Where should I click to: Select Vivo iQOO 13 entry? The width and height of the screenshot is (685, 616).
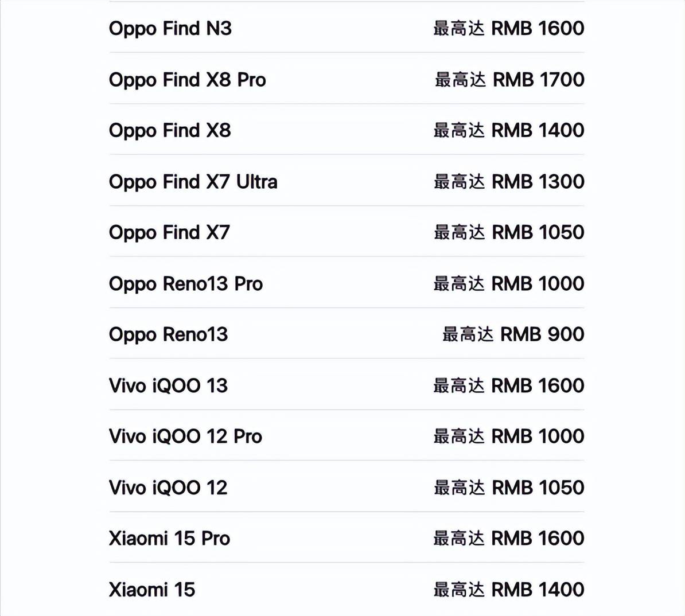point(168,385)
